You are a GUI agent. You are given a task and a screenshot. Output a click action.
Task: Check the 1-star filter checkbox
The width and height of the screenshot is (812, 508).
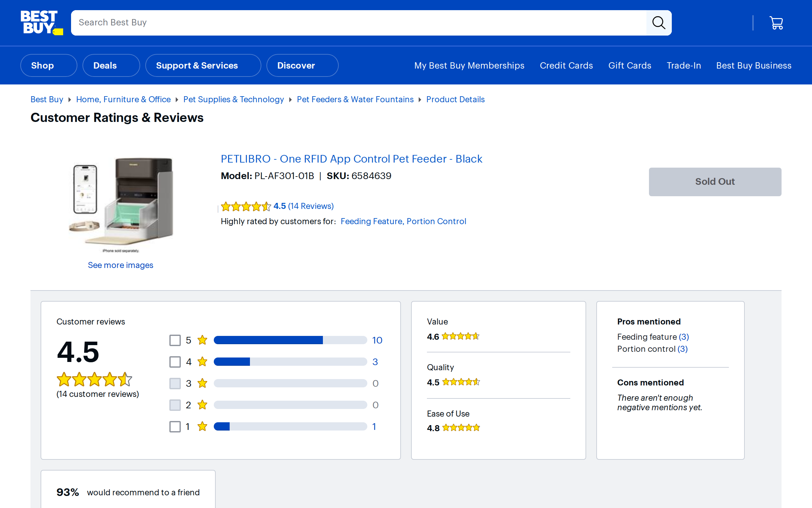(175, 426)
